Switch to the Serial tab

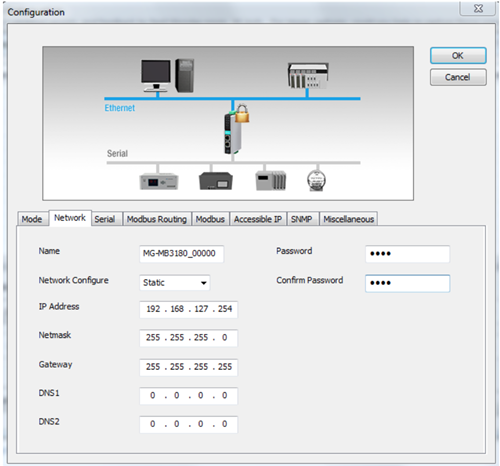pos(105,219)
